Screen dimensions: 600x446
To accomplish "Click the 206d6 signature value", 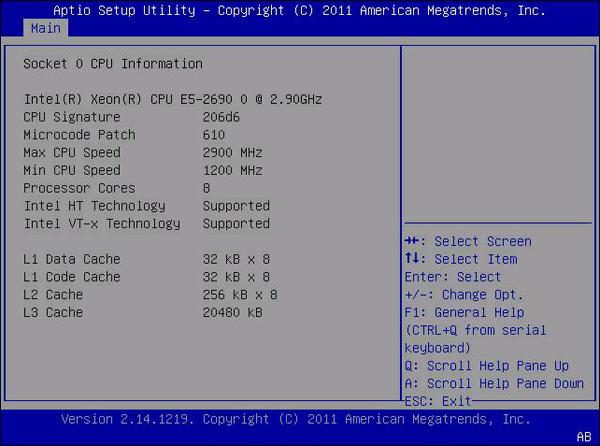I will [221, 117].
